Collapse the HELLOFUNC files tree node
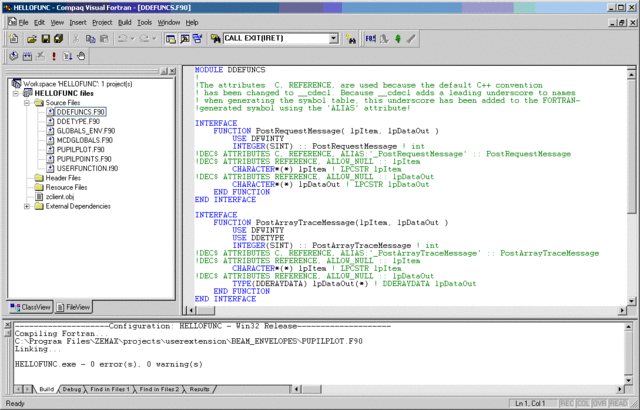This screenshot has height=410, width=640. pyautogui.click(x=16, y=93)
